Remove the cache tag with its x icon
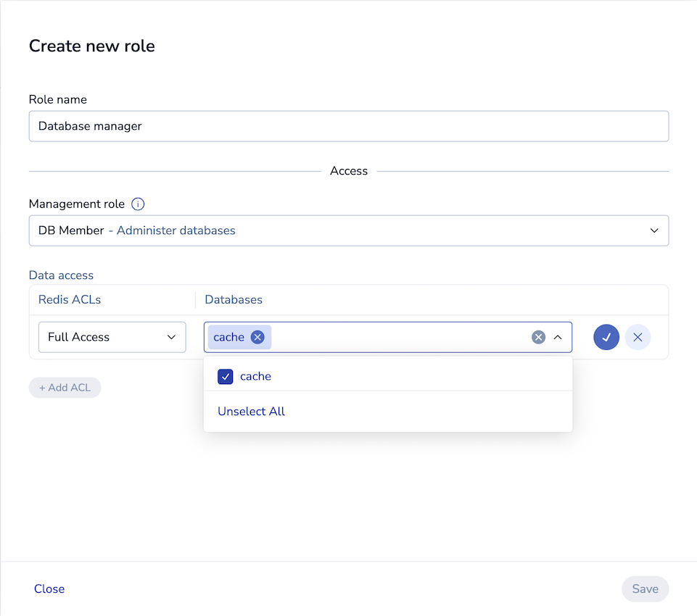This screenshot has height=616, width=697. 257,337
